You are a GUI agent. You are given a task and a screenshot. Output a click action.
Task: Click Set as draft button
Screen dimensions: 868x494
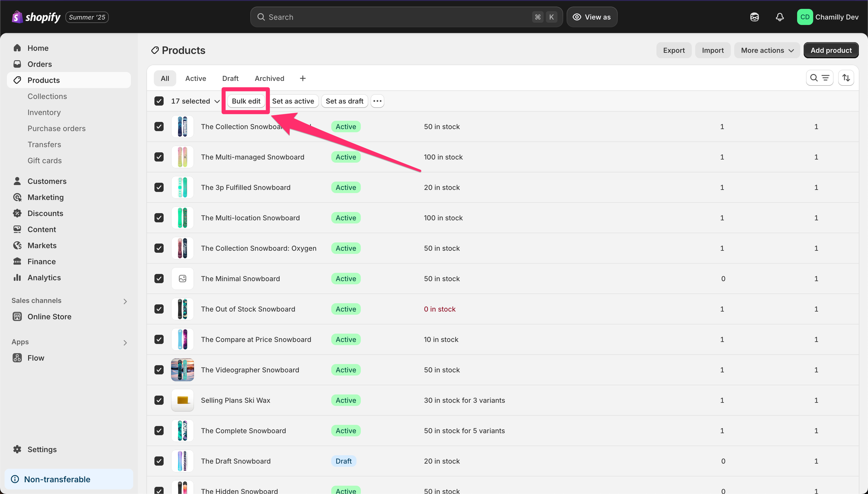tap(344, 101)
